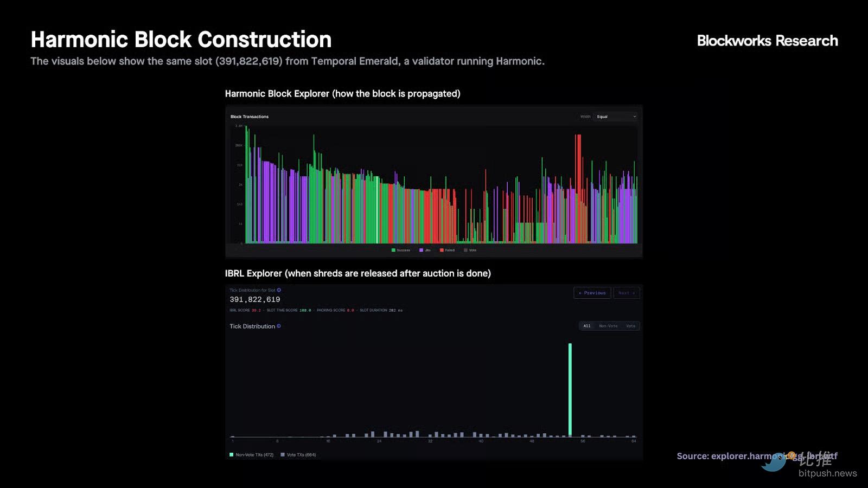Select the All filter tab
The image size is (868, 488).
[586, 326]
